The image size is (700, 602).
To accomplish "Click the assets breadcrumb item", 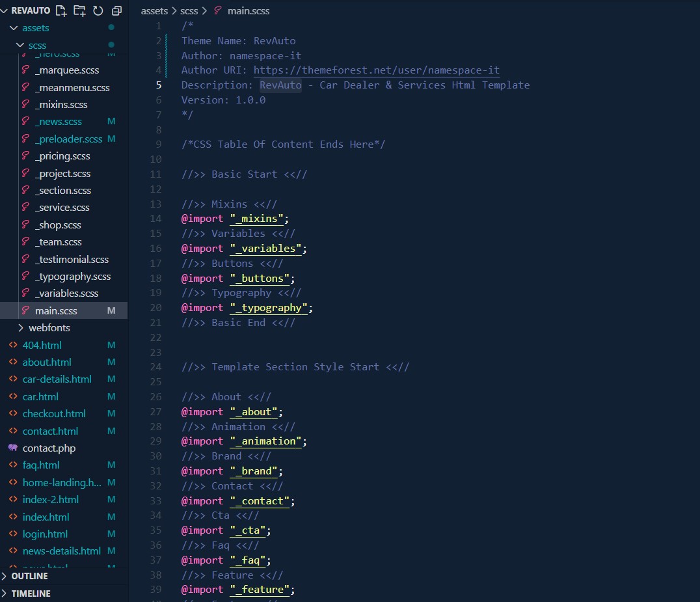I will point(154,11).
